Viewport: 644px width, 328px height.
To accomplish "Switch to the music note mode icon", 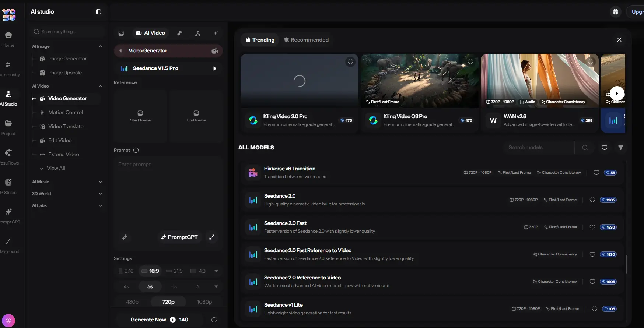I will [180, 33].
